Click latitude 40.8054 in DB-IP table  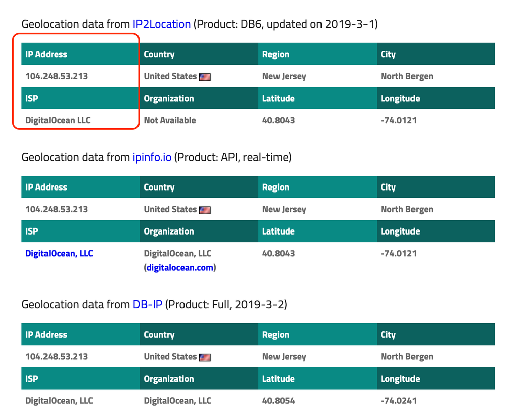(279, 401)
